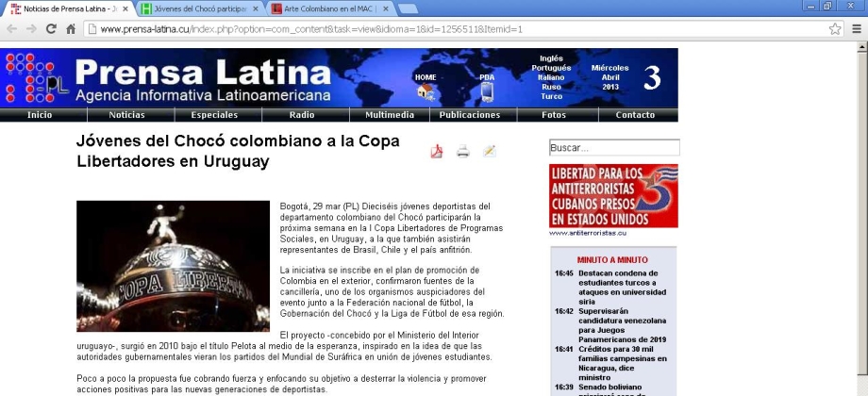Open the Contacto menu

635,115
